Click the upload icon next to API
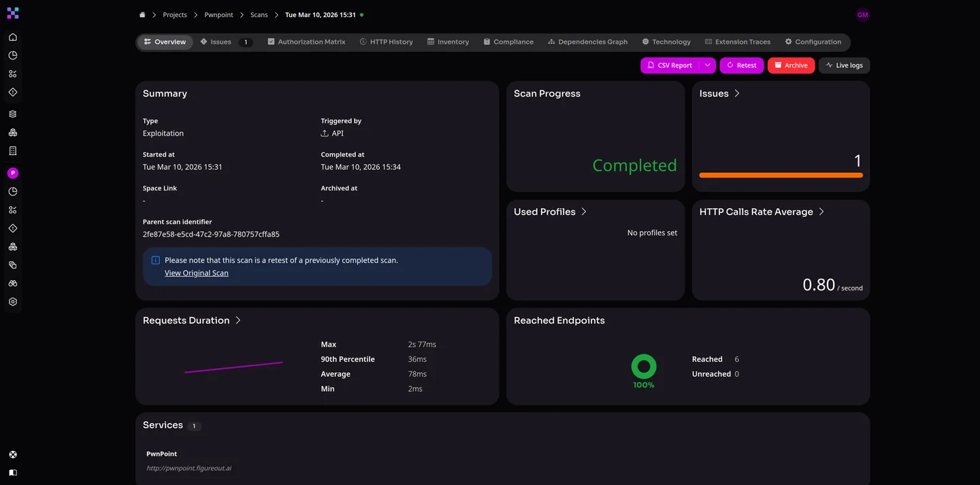980x485 pixels. 325,133
